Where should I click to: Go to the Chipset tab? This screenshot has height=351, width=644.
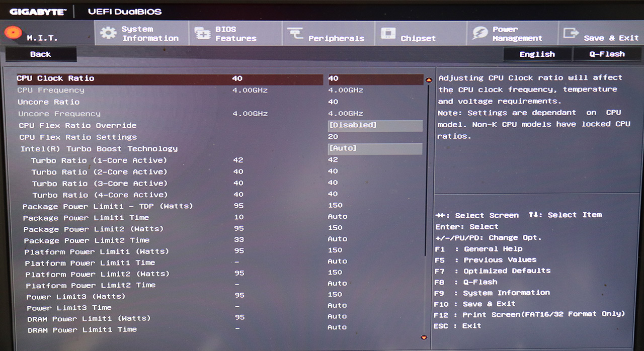click(421, 34)
